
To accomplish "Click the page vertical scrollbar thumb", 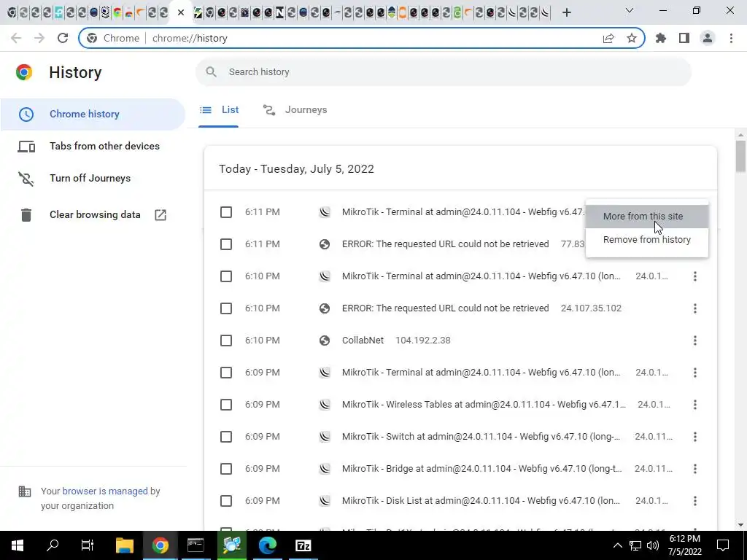I will pyautogui.click(x=740, y=156).
